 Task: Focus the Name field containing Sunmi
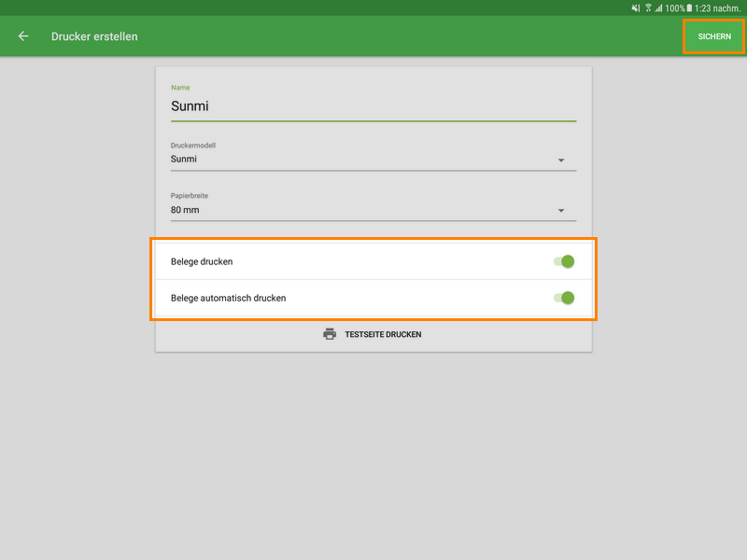373,106
